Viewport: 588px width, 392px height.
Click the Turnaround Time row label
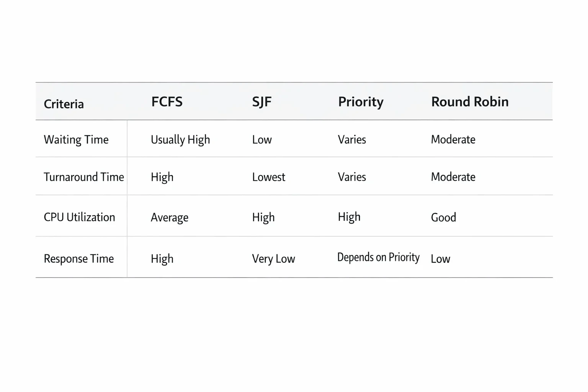click(84, 177)
